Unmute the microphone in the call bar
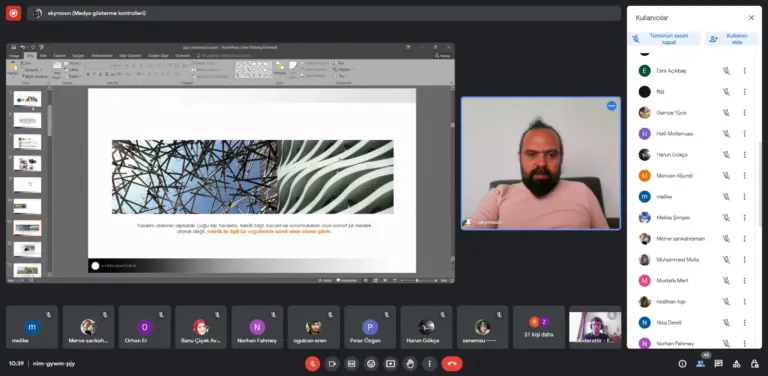Viewport: 768px width, 376px height. [x=312, y=364]
